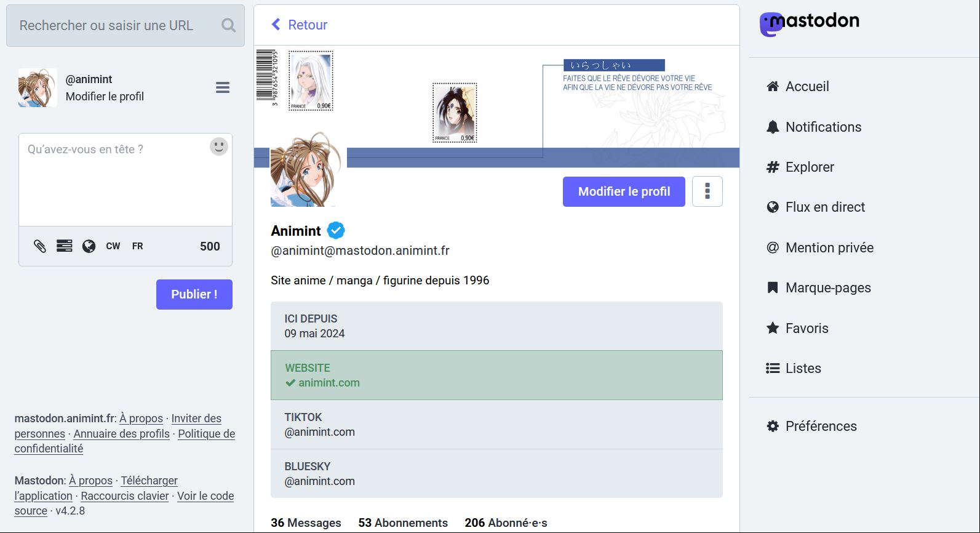Click the Retour left chevron icon
980x533 pixels.
(x=276, y=25)
